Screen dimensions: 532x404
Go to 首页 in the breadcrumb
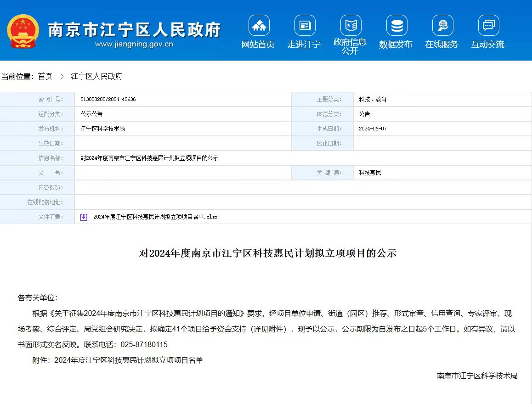click(45, 77)
